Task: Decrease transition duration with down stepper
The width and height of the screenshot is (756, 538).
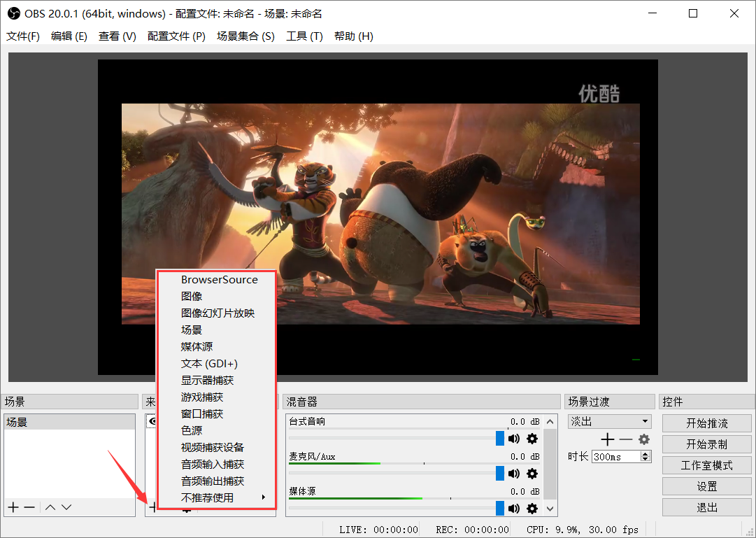Action: tap(646, 459)
